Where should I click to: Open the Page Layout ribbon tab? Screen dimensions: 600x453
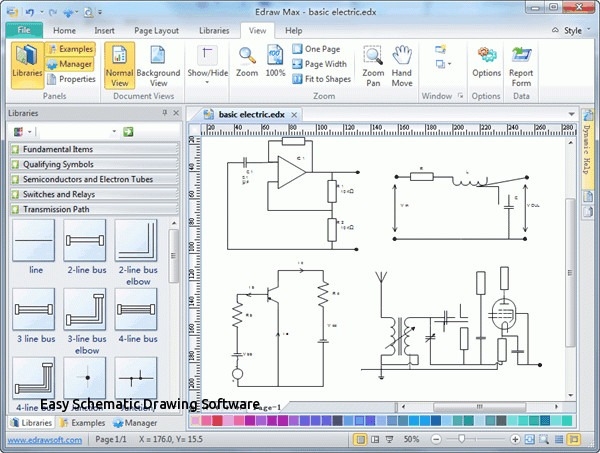(156, 30)
